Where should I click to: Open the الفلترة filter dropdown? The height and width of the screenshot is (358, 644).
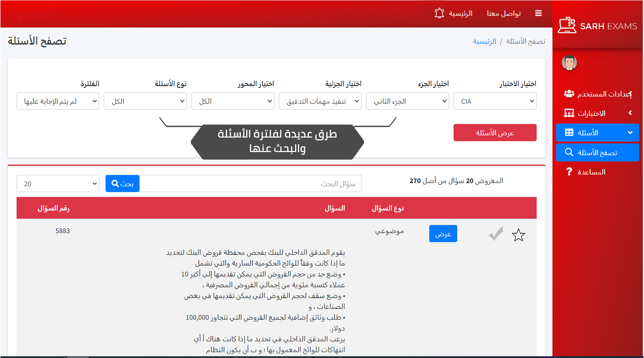[x=58, y=101]
